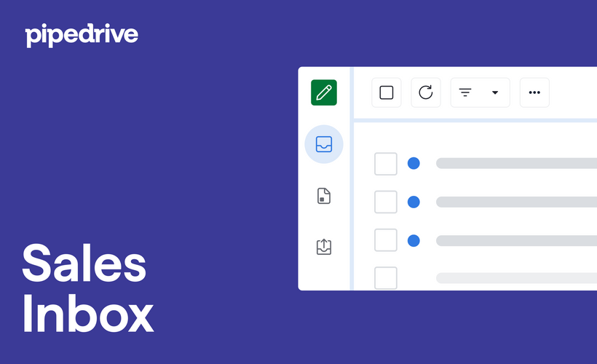Image resolution: width=597 pixels, height=364 pixels.
Task: Open the highlighted inbox tray icon
Action: (324, 144)
